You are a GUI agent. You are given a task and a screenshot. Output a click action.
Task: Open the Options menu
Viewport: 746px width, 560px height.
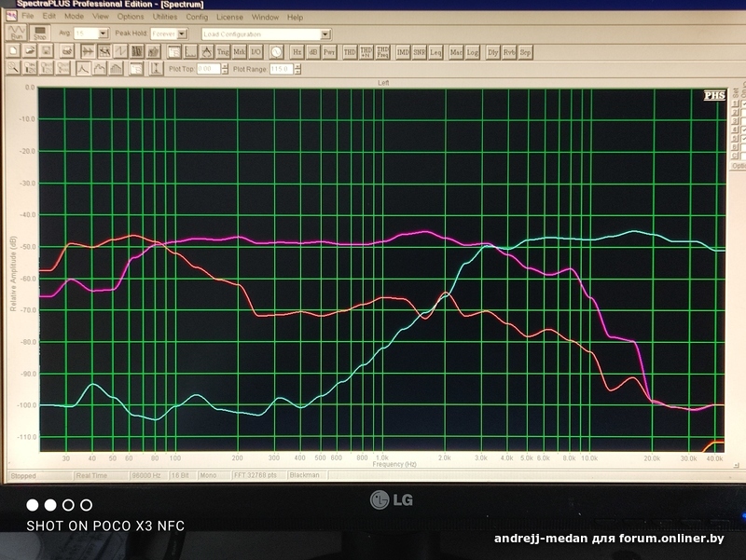click(131, 17)
